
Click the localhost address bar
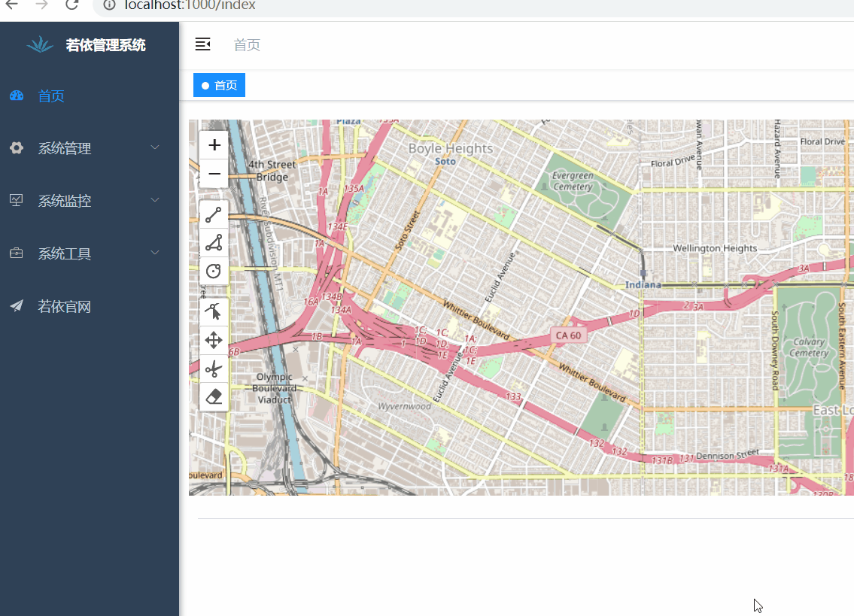coord(474,5)
